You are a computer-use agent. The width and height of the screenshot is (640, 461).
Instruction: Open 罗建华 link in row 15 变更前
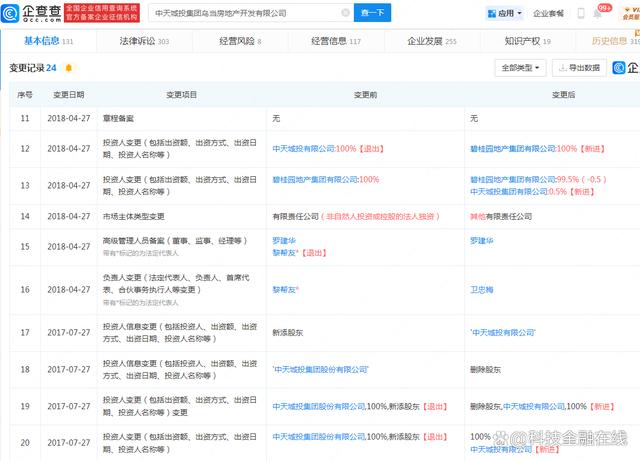(x=284, y=241)
